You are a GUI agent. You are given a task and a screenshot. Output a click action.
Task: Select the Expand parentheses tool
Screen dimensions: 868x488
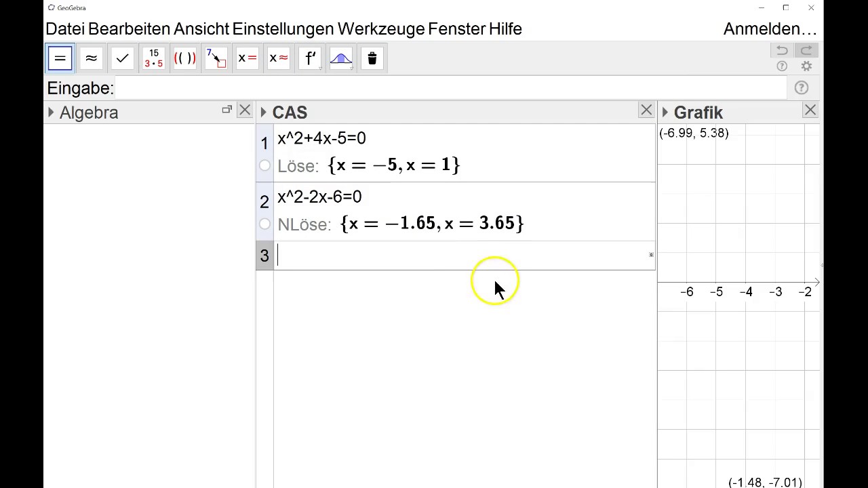pyautogui.click(x=184, y=59)
